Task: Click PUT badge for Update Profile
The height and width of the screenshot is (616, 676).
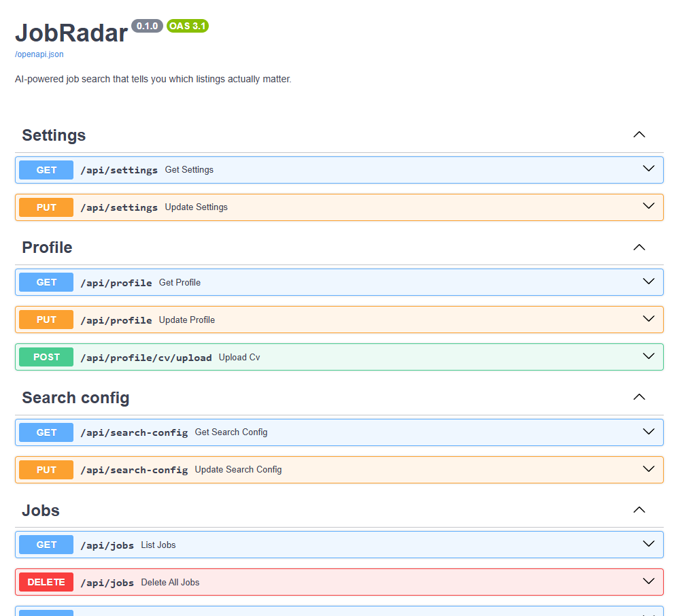Action: 46,320
